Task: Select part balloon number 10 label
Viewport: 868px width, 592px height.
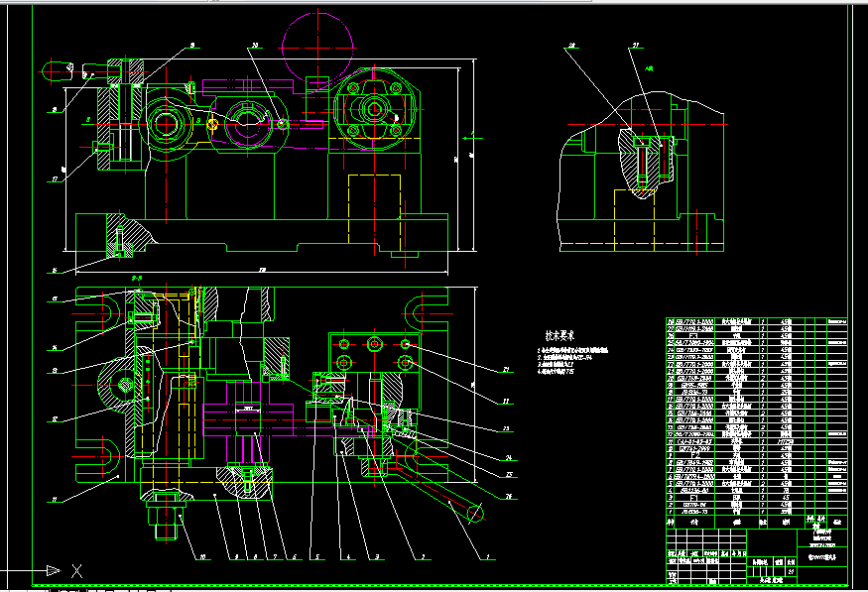Action: pos(202,556)
